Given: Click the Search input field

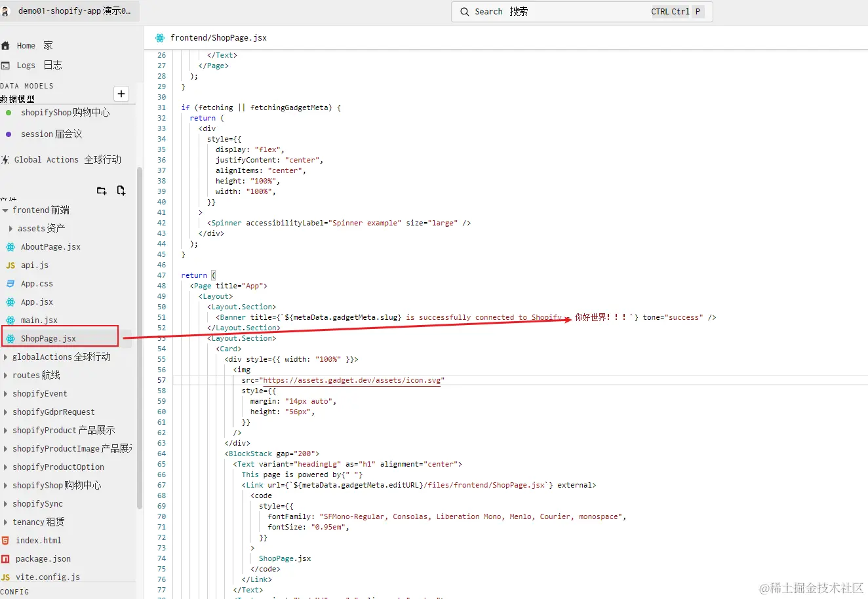Looking at the screenshot, I should 582,12.
